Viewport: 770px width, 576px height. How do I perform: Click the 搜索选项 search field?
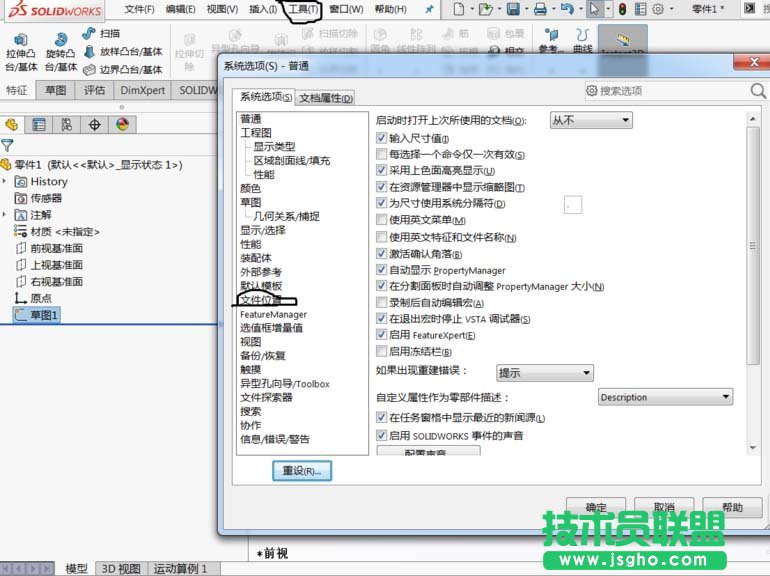[x=668, y=90]
